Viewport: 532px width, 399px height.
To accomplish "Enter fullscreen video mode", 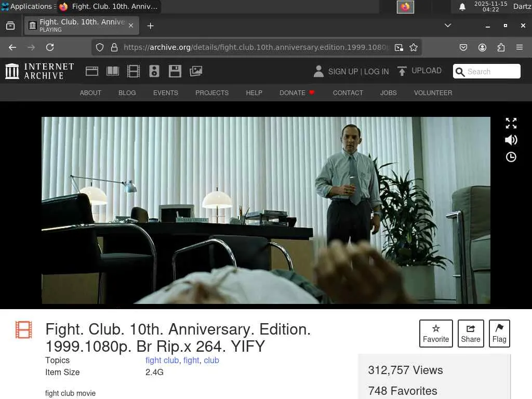I will (x=511, y=123).
